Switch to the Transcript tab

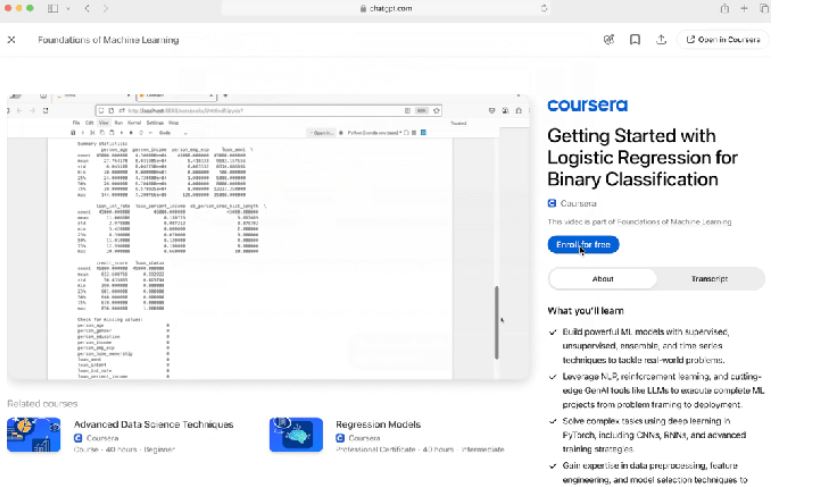pos(709,279)
